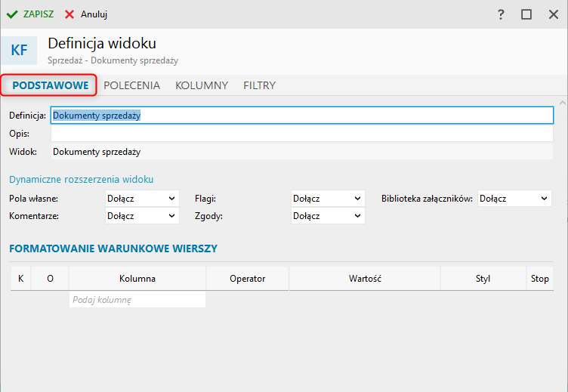This screenshot has height=392, width=568.
Task: Click the red Anuluj X icon
Action: [69, 14]
